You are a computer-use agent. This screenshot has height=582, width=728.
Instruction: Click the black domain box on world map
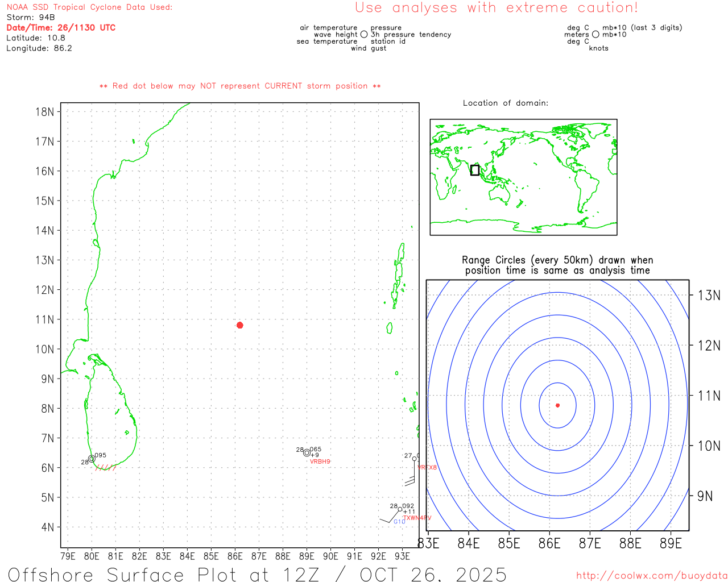tap(475, 170)
